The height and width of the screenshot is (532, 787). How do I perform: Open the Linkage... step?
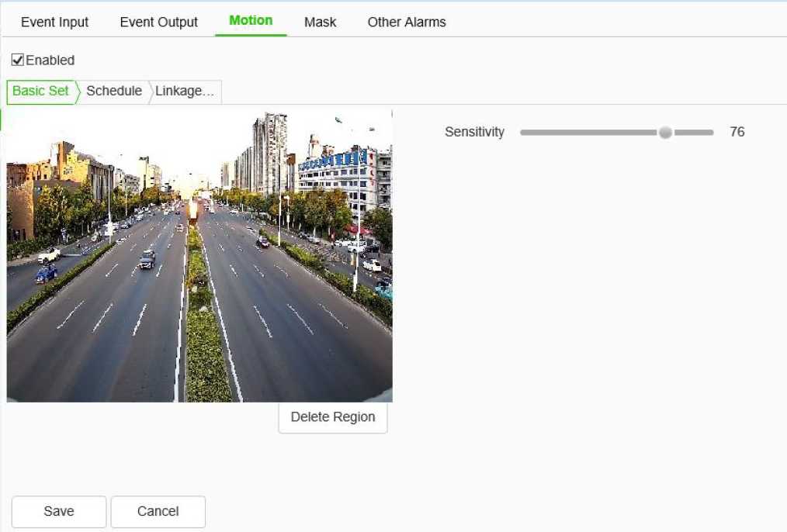coord(185,91)
